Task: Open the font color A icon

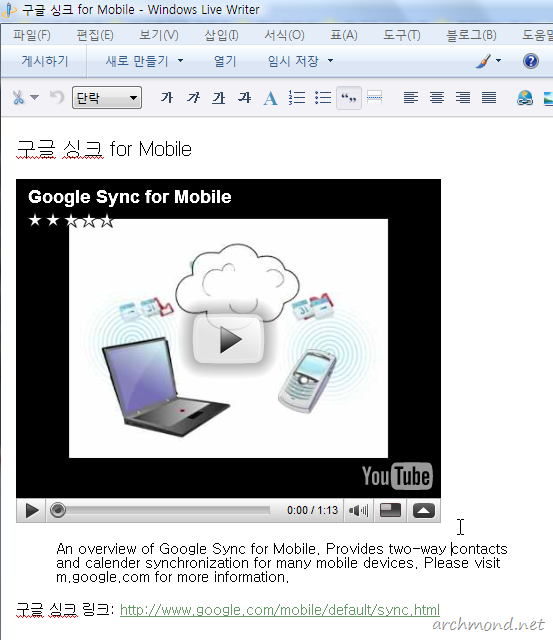Action: pos(270,98)
